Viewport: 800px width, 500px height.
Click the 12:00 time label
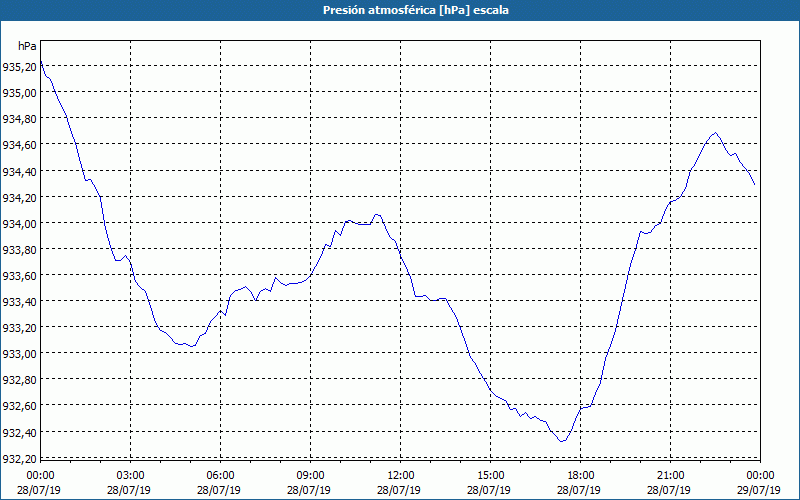coord(401,476)
